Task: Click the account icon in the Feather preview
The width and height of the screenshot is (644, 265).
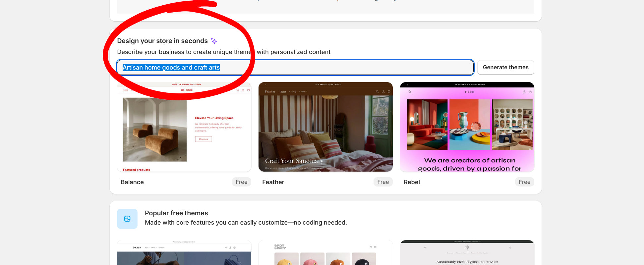Action: [x=383, y=92]
